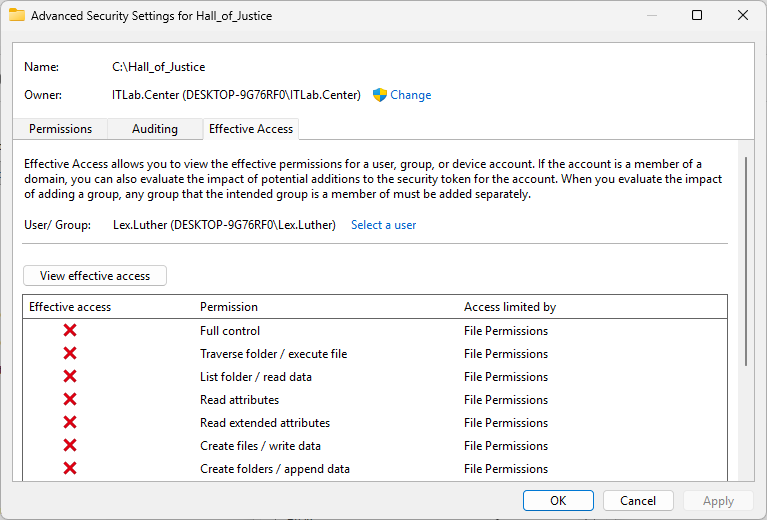The image size is (767, 520).
Task: Click the red X beside Read attributes
Action: tap(70, 400)
